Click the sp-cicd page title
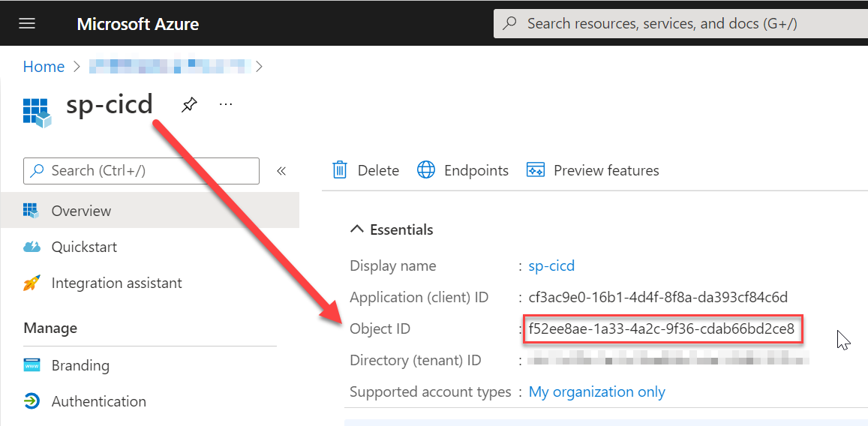The image size is (868, 426). pos(110,104)
